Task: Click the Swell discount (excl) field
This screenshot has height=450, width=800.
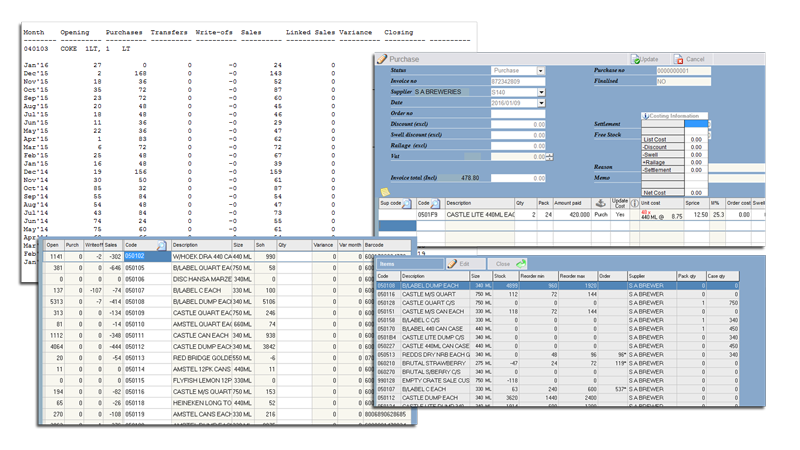Action: coord(517,135)
